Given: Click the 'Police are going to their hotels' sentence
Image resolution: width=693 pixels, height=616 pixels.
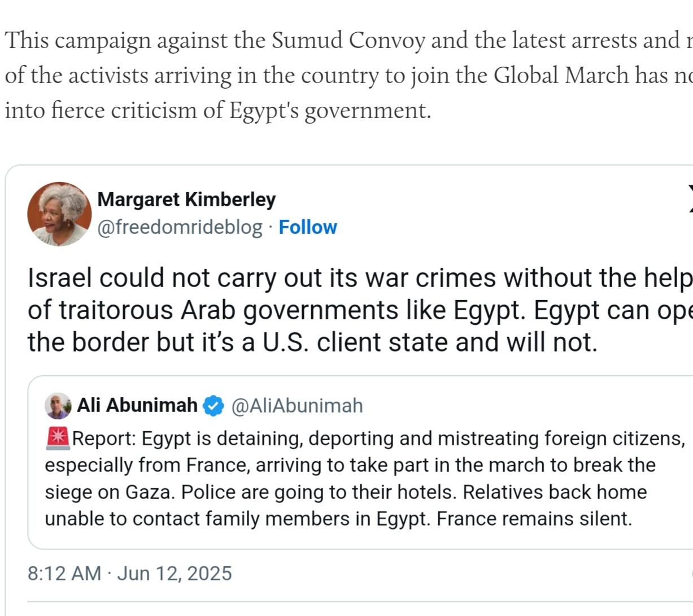Looking at the screenshot, I should 319,492.
